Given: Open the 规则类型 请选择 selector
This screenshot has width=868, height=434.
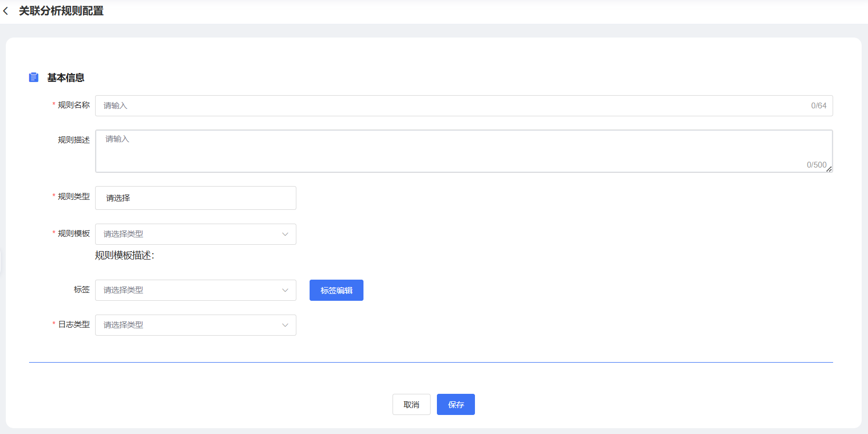Looking at the screenshot, I should [195, 198].
